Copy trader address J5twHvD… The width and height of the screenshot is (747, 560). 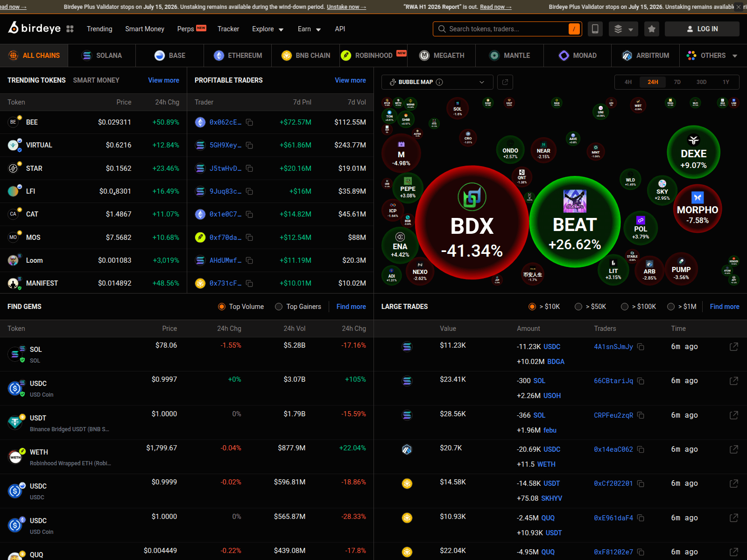(x=249, y=168)
